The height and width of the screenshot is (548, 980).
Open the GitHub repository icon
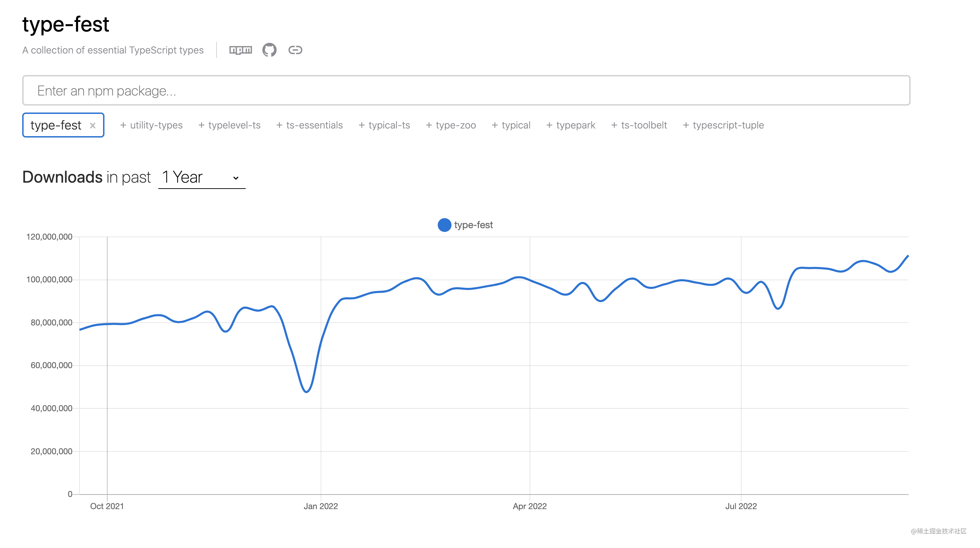coord(269,50)
